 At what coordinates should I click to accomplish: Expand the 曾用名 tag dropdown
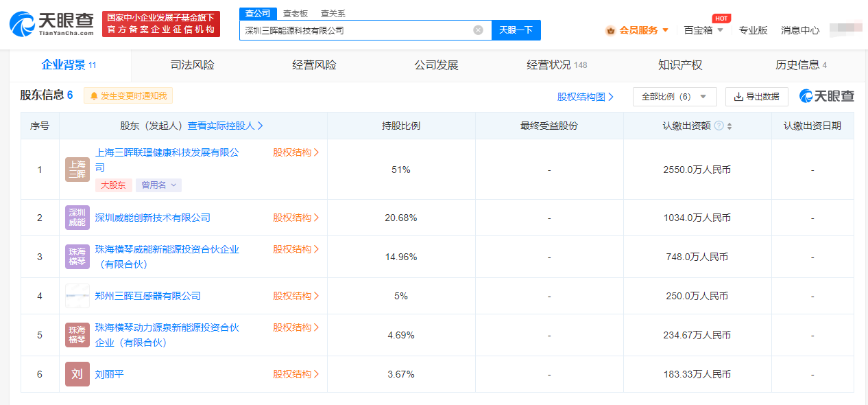coord(158,185)
